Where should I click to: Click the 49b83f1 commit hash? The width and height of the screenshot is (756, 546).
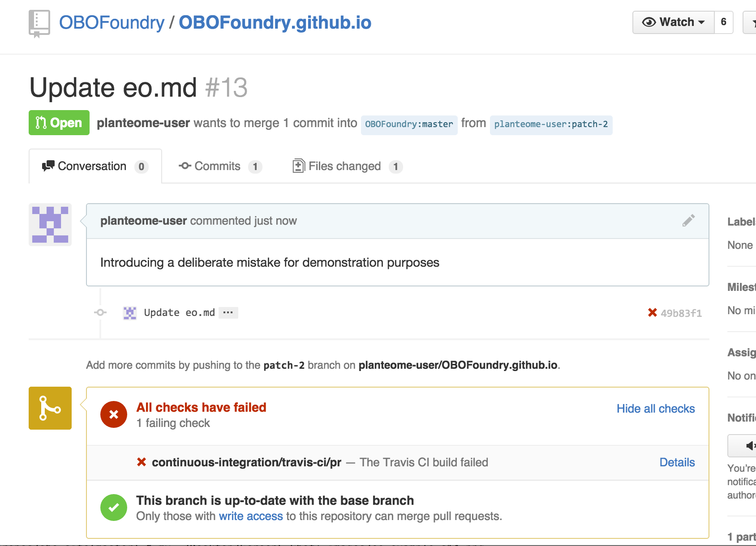(x=681, y=313)
